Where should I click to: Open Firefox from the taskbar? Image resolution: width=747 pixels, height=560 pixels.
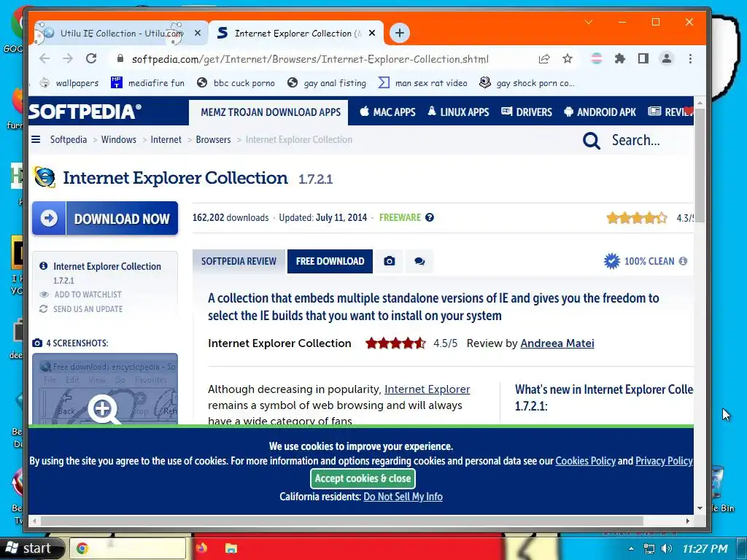coord(202,548)
